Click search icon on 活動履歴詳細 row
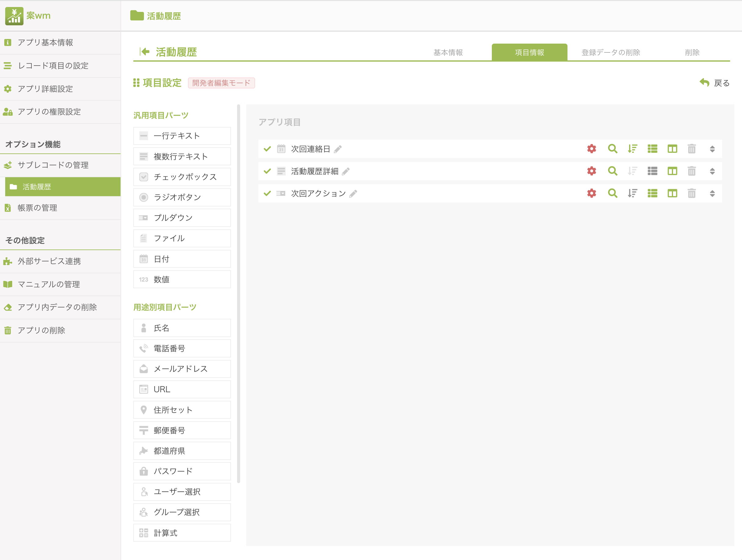 coord(613,171)
